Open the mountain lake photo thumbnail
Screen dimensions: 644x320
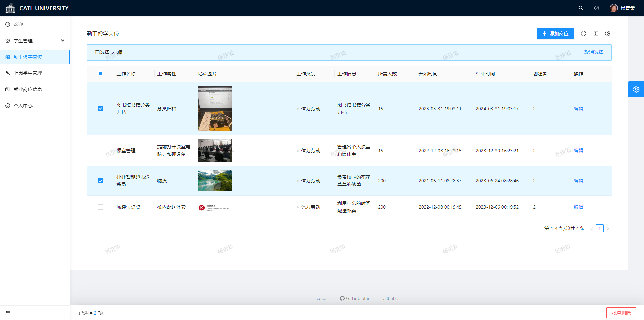pyautogui.click(x=215, y=181)
